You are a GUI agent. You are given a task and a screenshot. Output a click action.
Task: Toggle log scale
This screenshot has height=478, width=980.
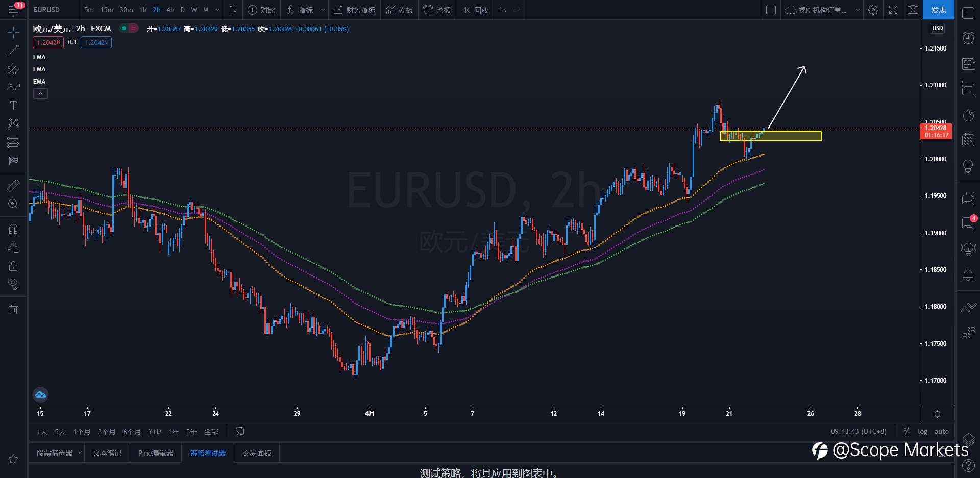coord(922,431)
